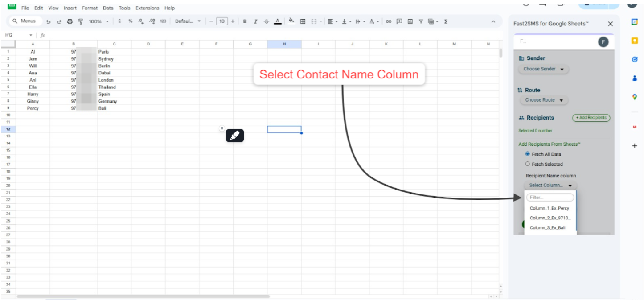This screenshot has height=301, width=644.
Task: Open the Extensions menu
Action: coord(147,8)
